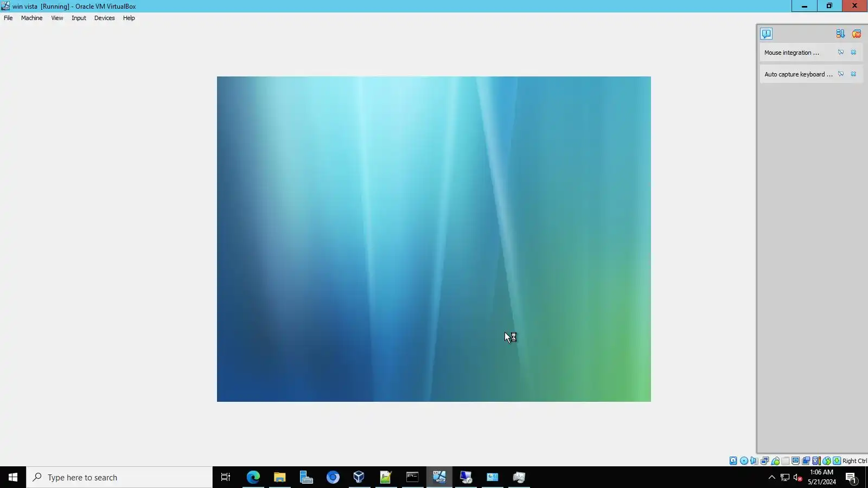Open the Notepad++ taskbar icon

pos(386,477)
